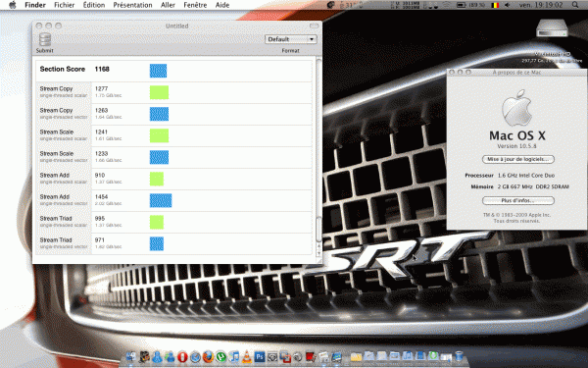Open the Apple menu
The image size is (588, 368).
pos(13,5)
